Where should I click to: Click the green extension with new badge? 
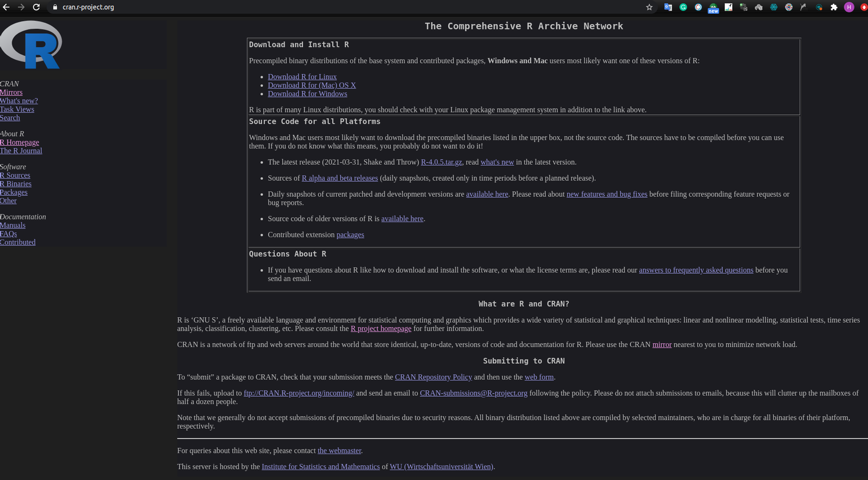coord(713,8)
